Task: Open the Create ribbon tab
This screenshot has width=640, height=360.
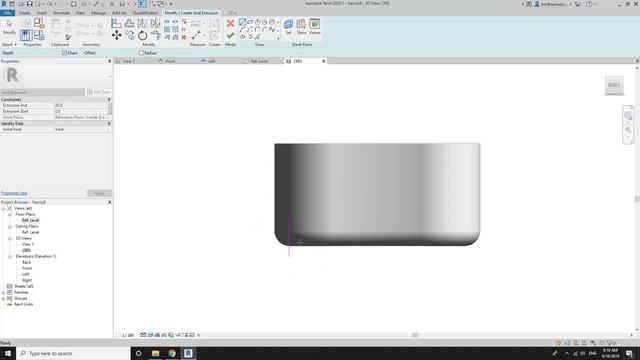Action: [x=24, y=13]
